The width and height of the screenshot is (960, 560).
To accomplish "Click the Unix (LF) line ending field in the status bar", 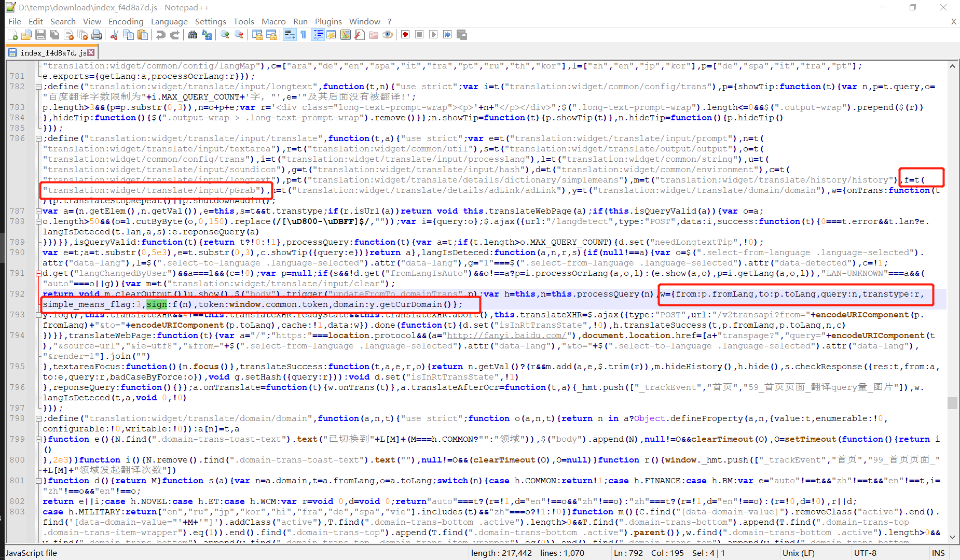I will [798, 553].
